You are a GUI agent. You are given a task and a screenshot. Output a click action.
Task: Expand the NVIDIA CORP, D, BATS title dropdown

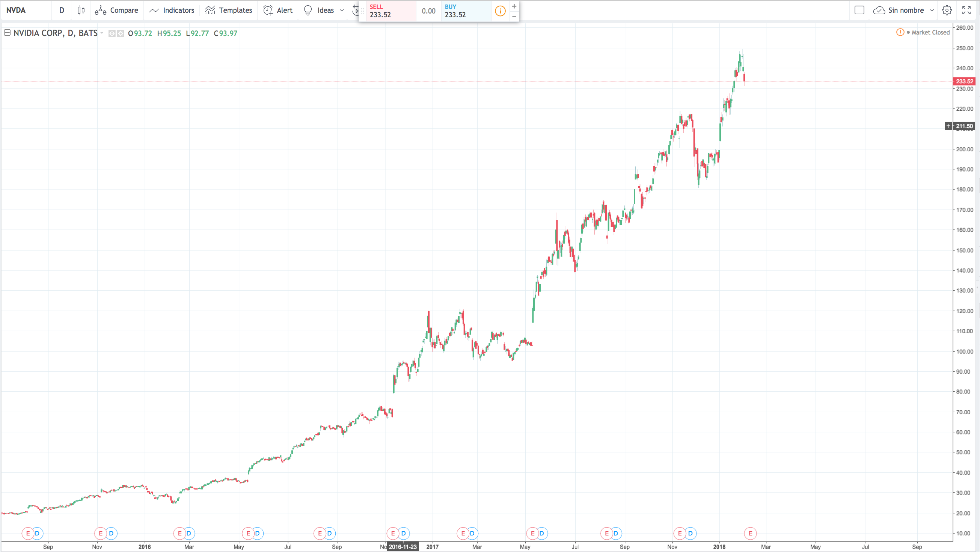102,33
